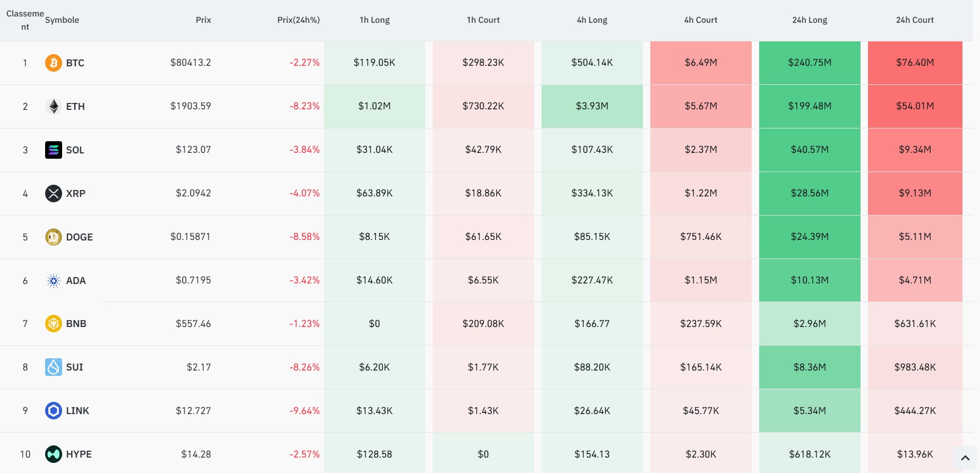Click the Ethereum (ETH) coin icon

point(53,106)
